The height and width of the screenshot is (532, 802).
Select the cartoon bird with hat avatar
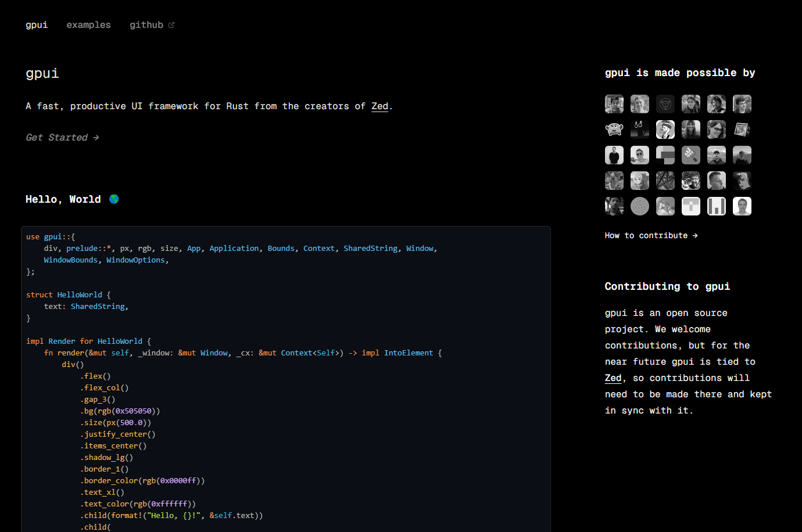(x=665, y=130)
